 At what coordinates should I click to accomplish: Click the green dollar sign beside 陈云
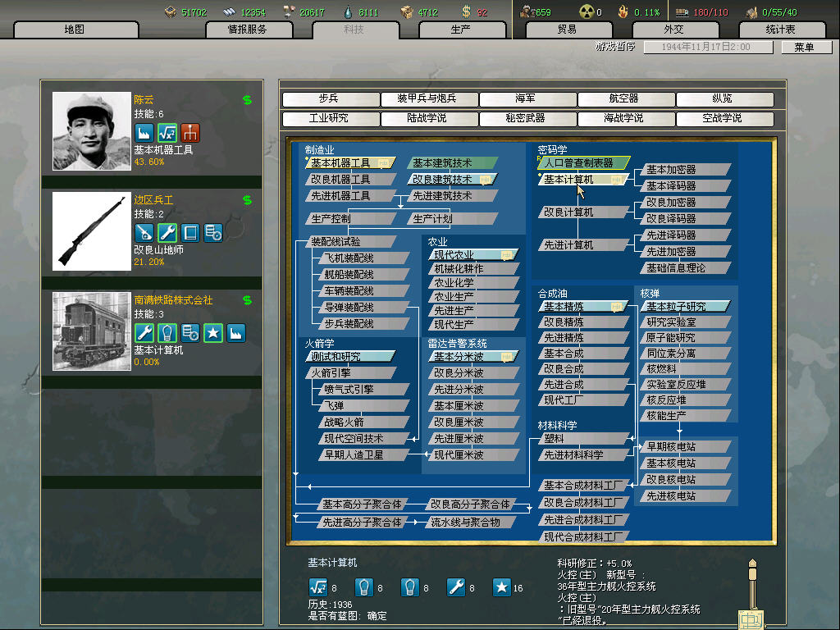point(247,100)
